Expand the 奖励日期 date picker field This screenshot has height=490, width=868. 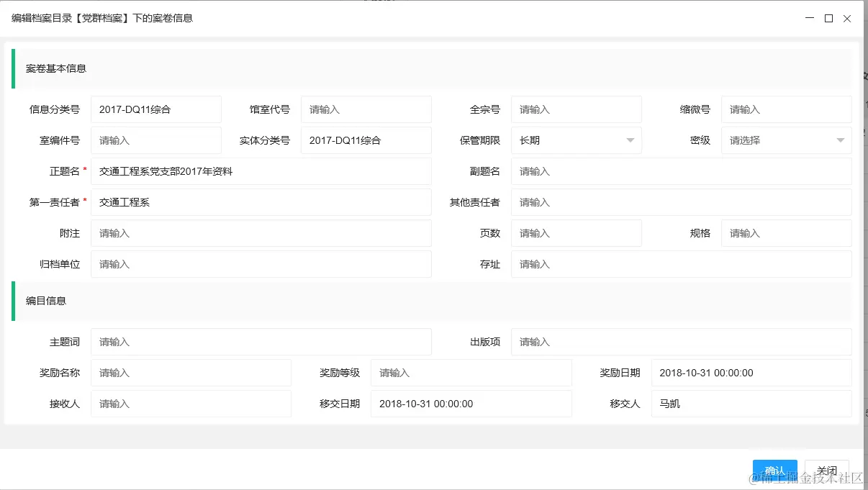click(x=751, y=373)
